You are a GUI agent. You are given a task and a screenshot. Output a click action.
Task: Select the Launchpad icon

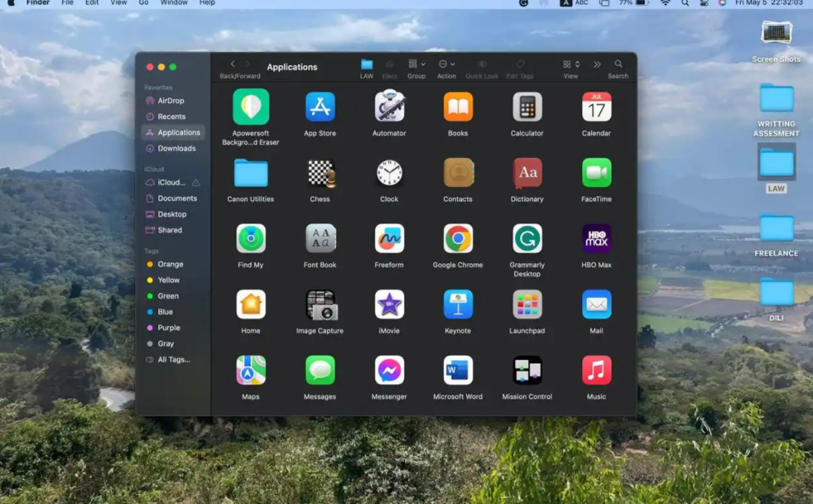(527, 304)
